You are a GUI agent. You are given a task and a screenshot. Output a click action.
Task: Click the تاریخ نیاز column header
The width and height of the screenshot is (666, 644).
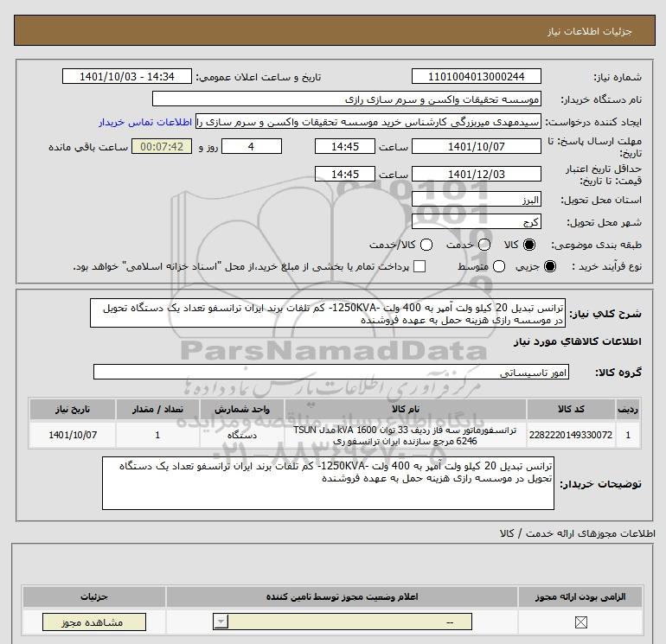click(73, 409)
